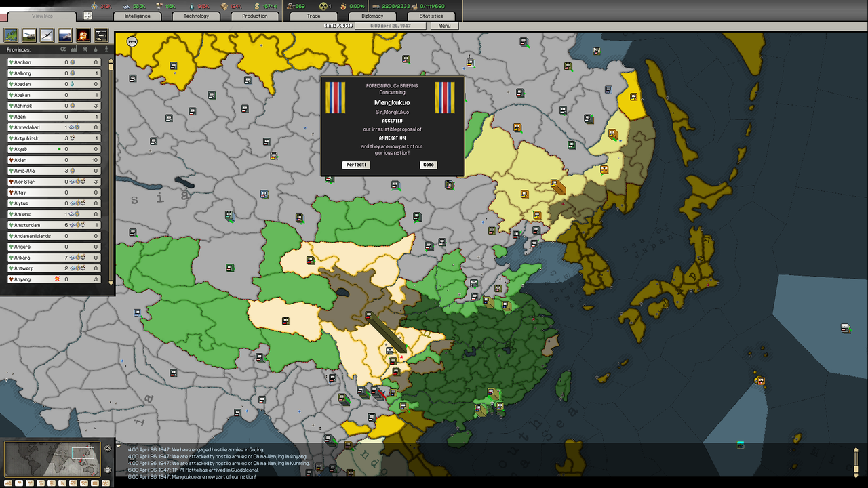The image size is (868, 488).
Task: Click Perfect! in the annexation dialog
Action: coord(356,165)
